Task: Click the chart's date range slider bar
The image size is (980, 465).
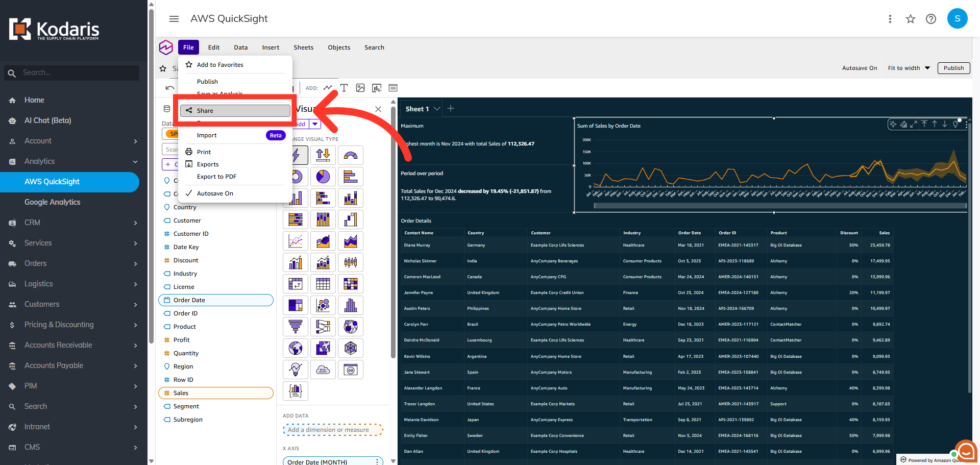Action: point(779,206)
